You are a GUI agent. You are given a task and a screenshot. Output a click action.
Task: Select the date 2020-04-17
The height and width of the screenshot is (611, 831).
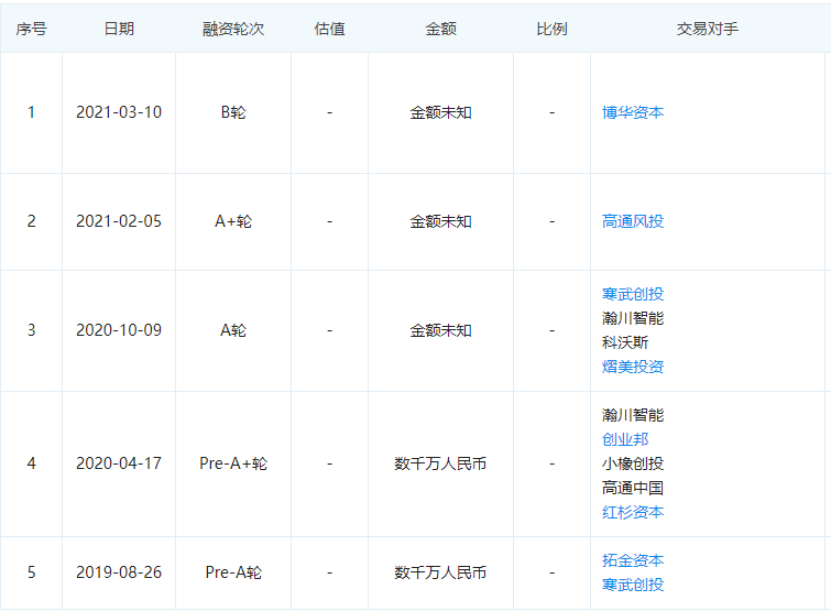click(119, 464)
